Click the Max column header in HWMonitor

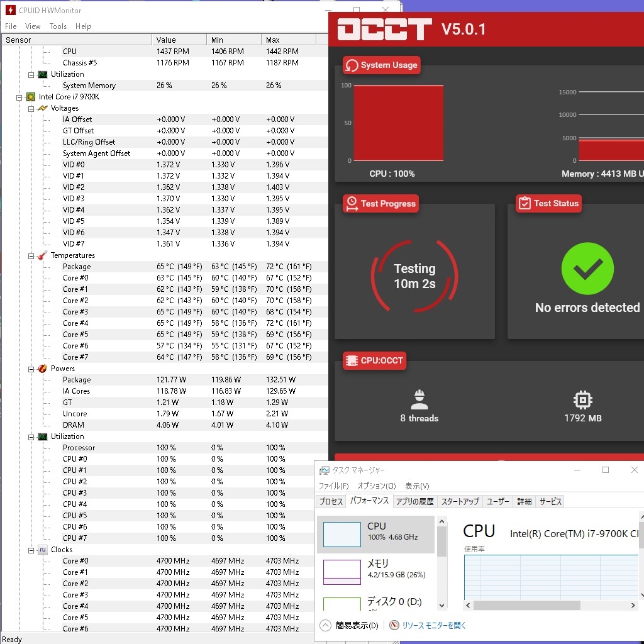click(288, 40)
